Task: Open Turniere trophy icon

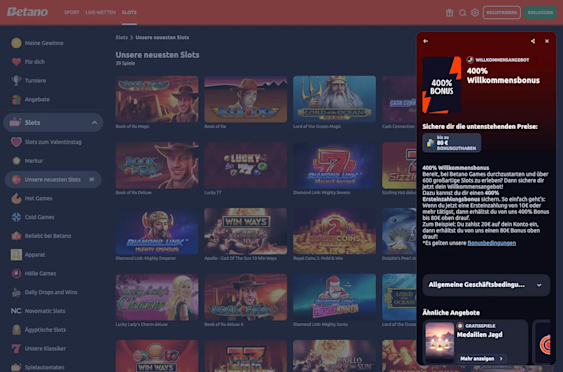Action: [x=16, y=80]
